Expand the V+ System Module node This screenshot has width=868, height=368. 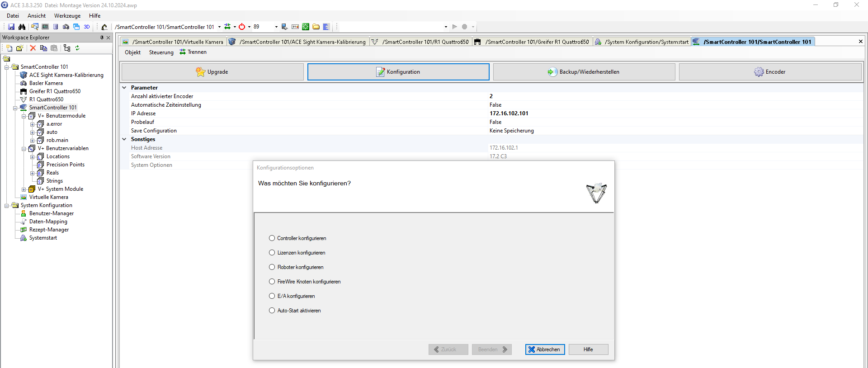click(24, 189)
